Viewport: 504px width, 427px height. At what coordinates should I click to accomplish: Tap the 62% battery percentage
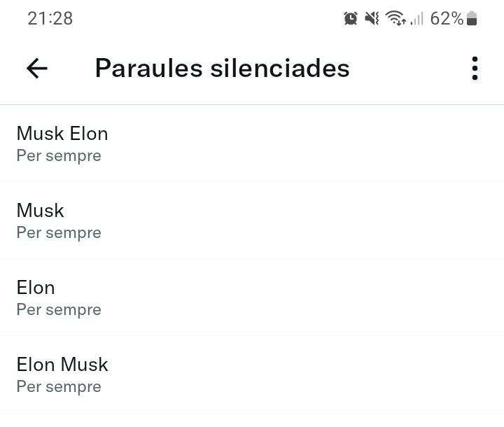coord(447,18)
